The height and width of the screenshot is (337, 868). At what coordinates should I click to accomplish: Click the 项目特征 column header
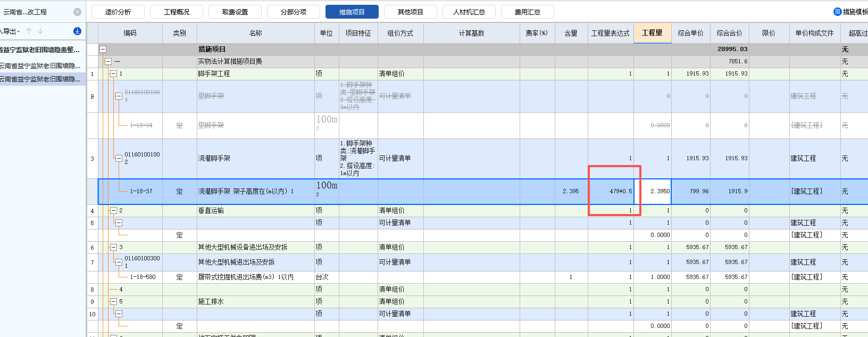pos(358,33)
